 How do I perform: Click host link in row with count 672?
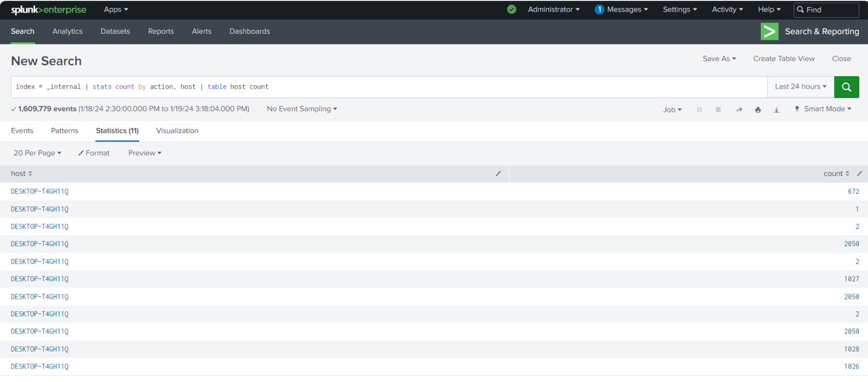pyautogui.click(x=40, y=192)
